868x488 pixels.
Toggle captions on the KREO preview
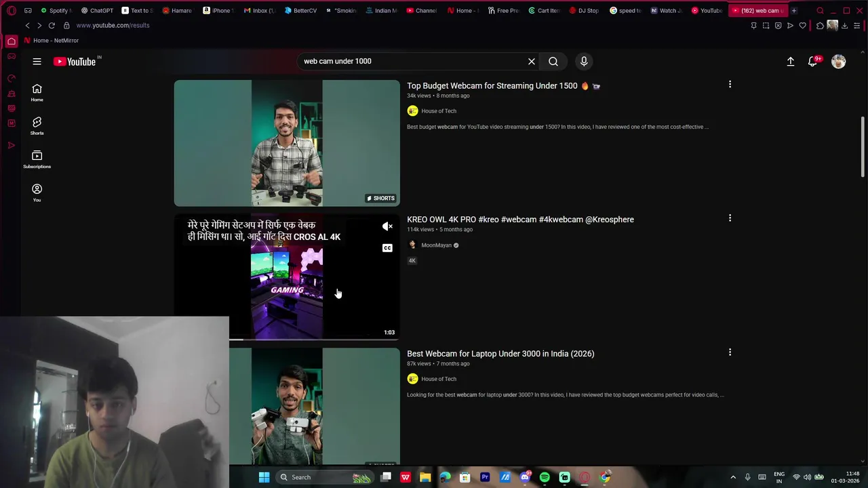387,248
